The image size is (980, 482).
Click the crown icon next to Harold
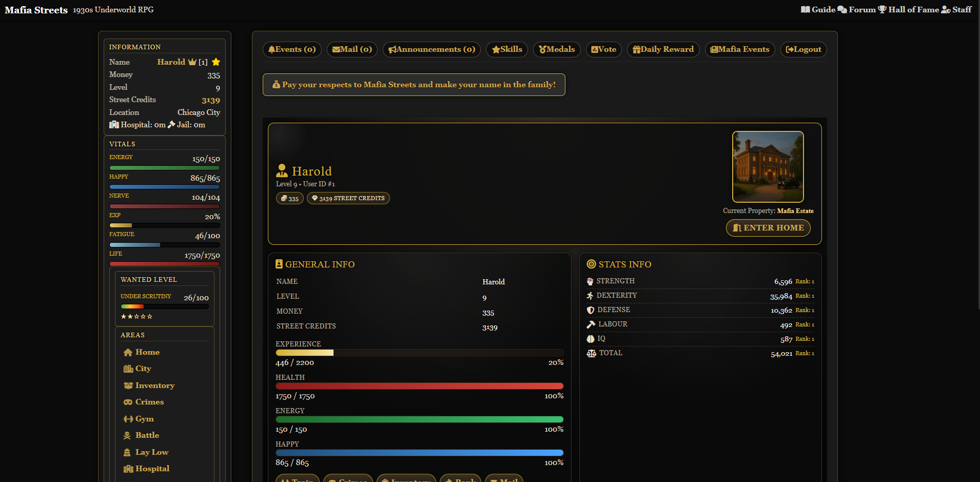click(x=192, y=62)
